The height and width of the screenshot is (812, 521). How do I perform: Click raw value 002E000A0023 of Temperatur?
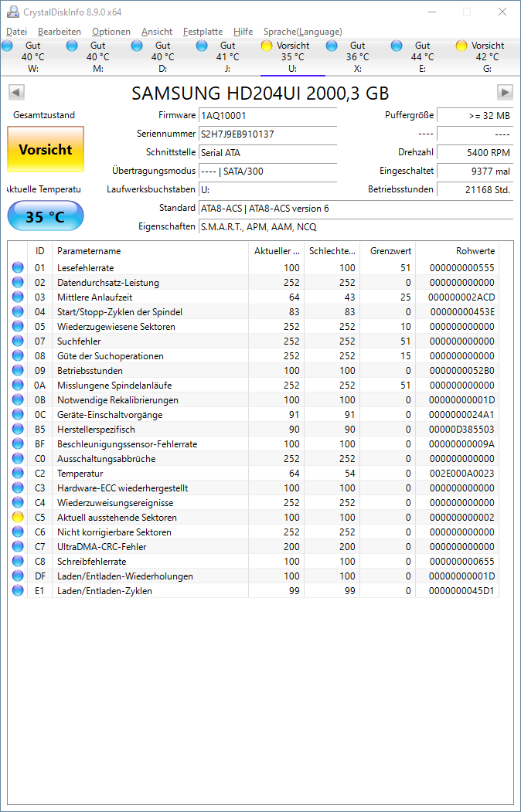pos(462,474)
